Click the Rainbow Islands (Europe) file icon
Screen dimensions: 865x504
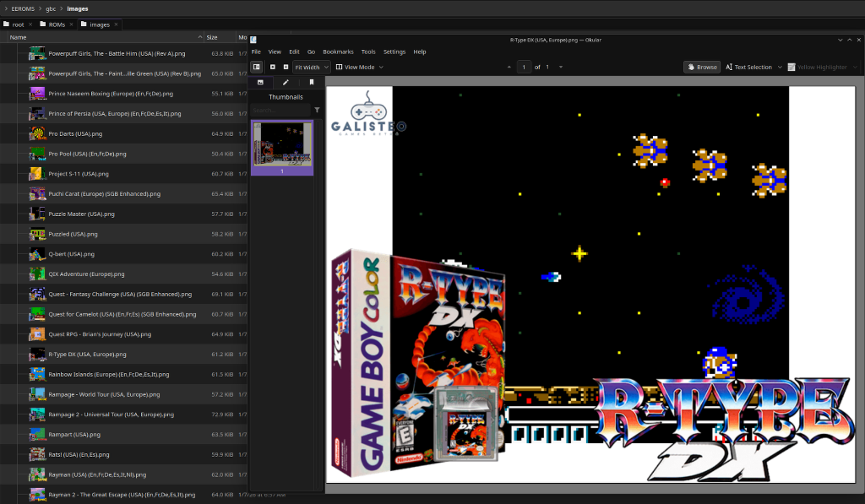pos(37,375)
